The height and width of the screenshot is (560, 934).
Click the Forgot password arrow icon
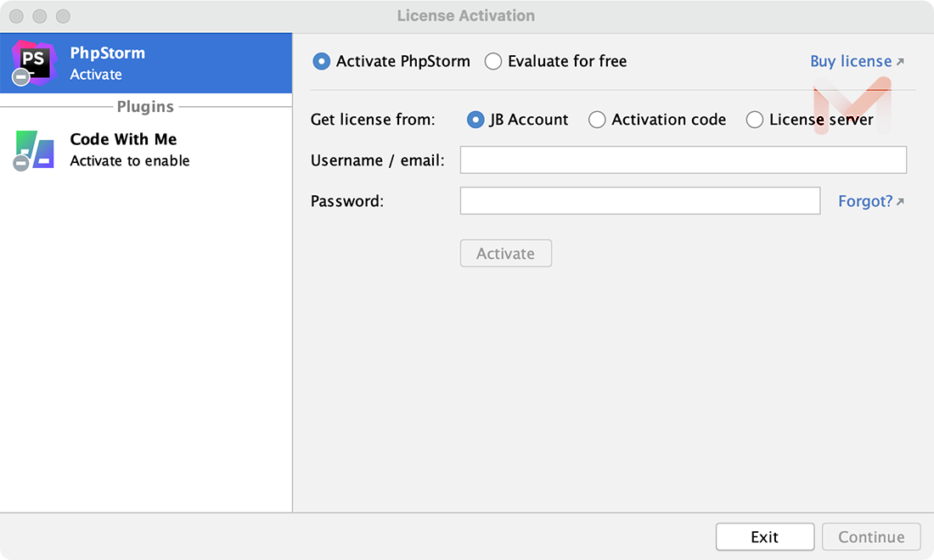[x=900, y=202]
